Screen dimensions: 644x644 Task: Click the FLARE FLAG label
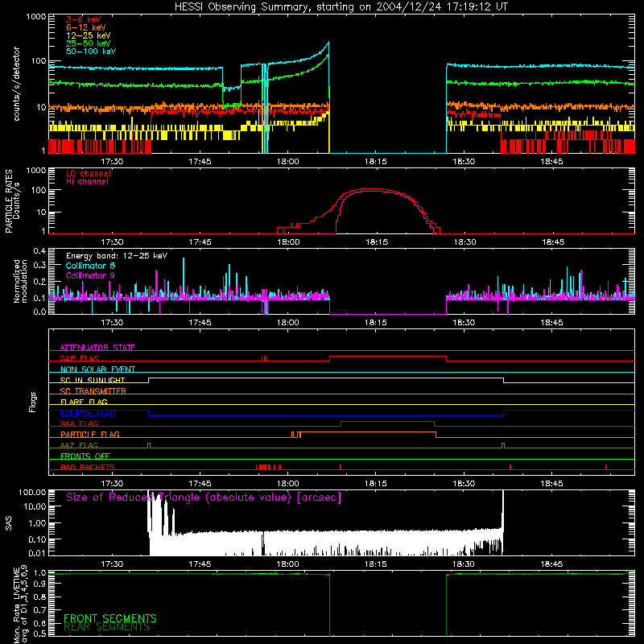[84, 402]
